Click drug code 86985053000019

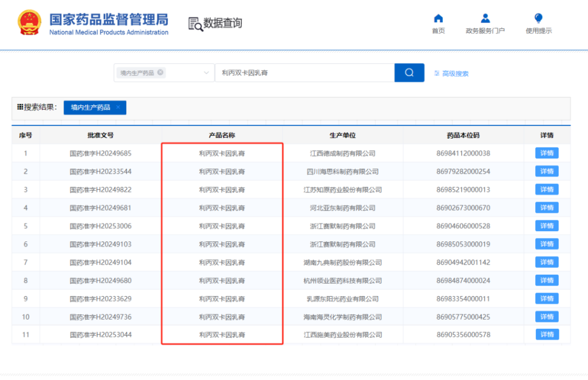[x=463, y=244]
